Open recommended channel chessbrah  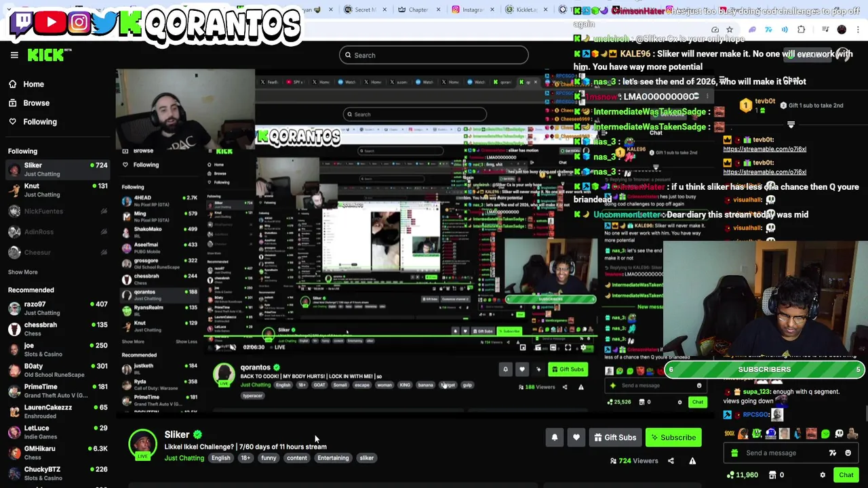(x=58, y=329)
